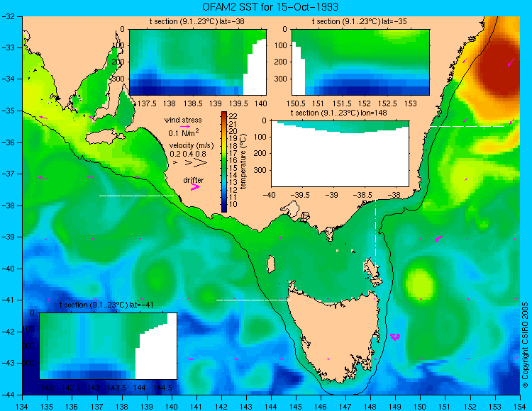The height and width of the screenshot is (411, 532).
Task: Click the "t section (9.1..23°C) lat=-41" inset title
Action: point(106,305)
